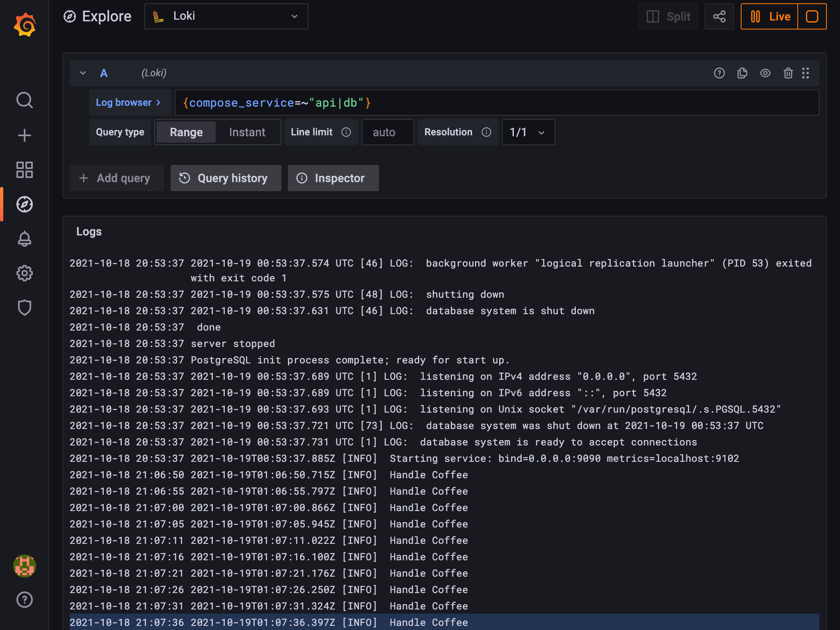Delete query A with the trash icon

[x=788, y=73]
